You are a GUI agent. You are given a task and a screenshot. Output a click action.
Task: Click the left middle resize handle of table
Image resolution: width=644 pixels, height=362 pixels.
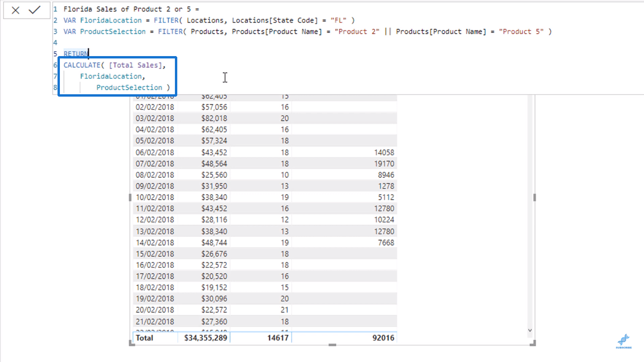131,197
